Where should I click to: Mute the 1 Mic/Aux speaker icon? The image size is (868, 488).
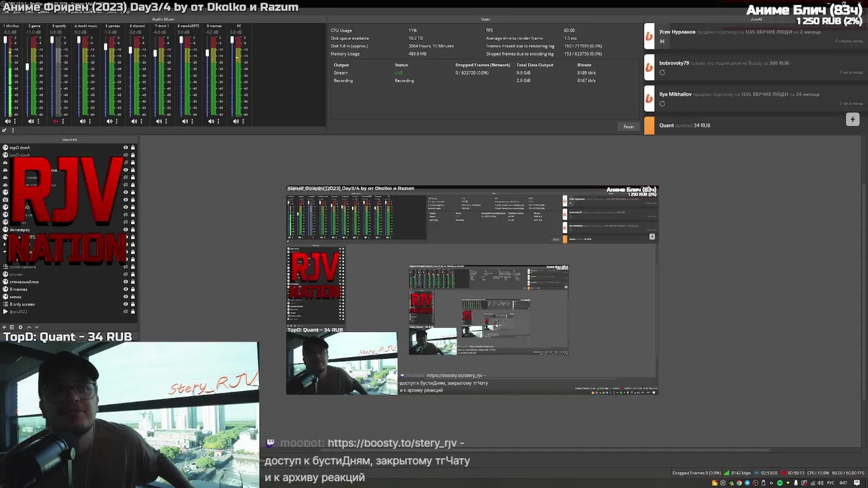(7, 121)
